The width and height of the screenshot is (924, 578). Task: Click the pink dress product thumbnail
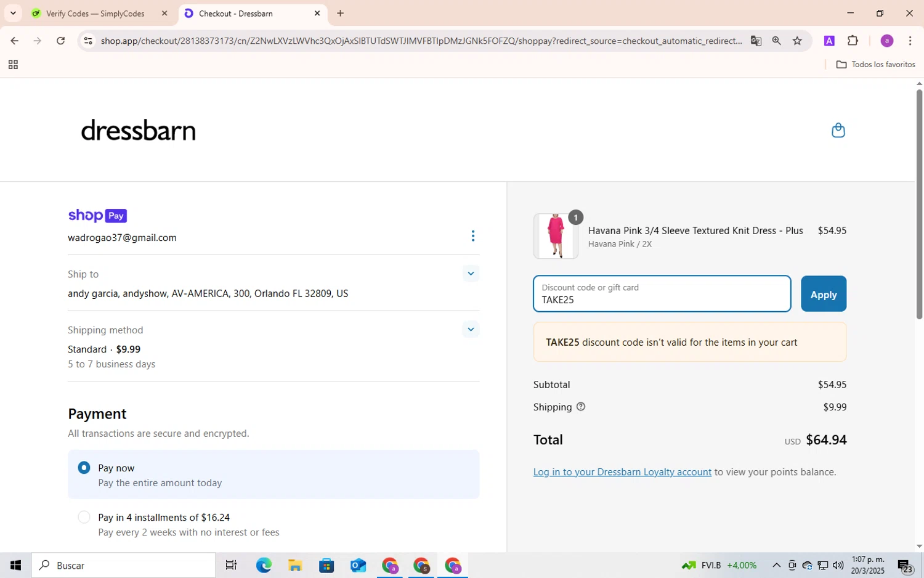[x=556, y=236]
